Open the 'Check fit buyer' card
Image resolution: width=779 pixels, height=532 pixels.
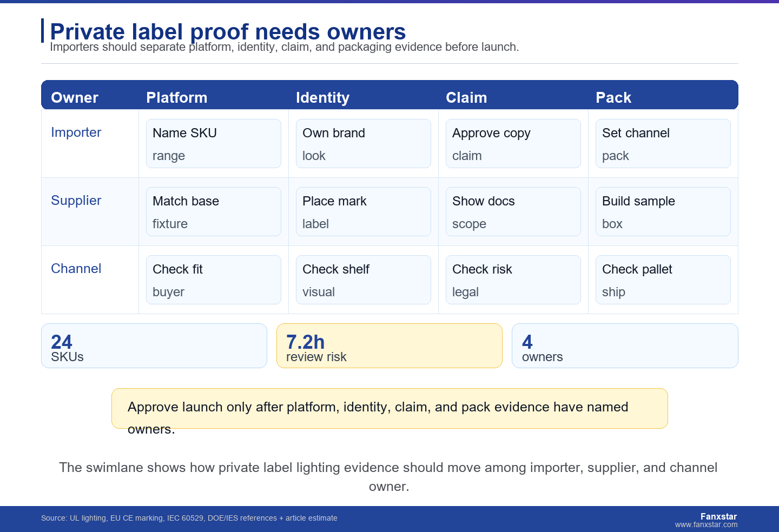(x=214, y=280)
